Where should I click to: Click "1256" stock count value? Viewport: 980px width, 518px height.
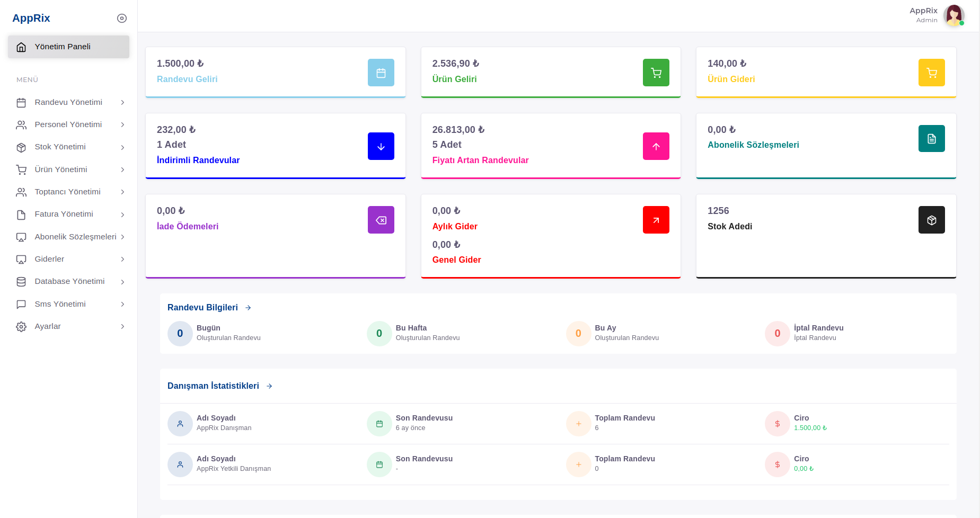coord(718,211)
